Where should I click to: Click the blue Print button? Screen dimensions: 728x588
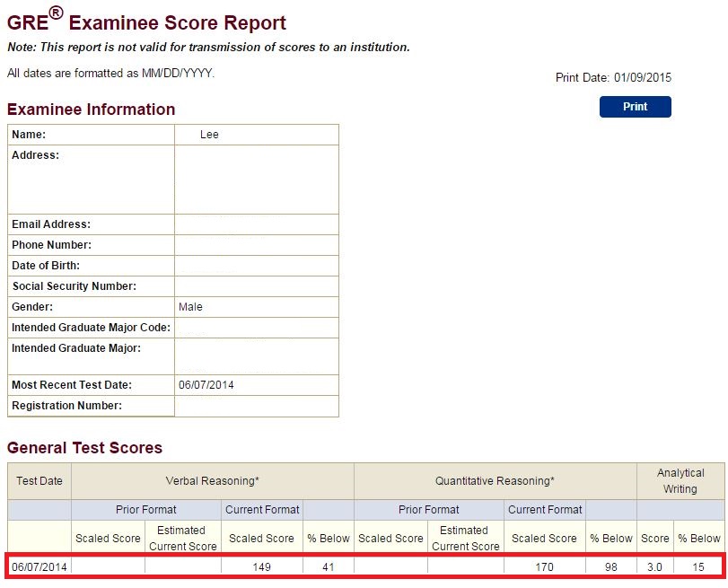[x=635, y=106]
